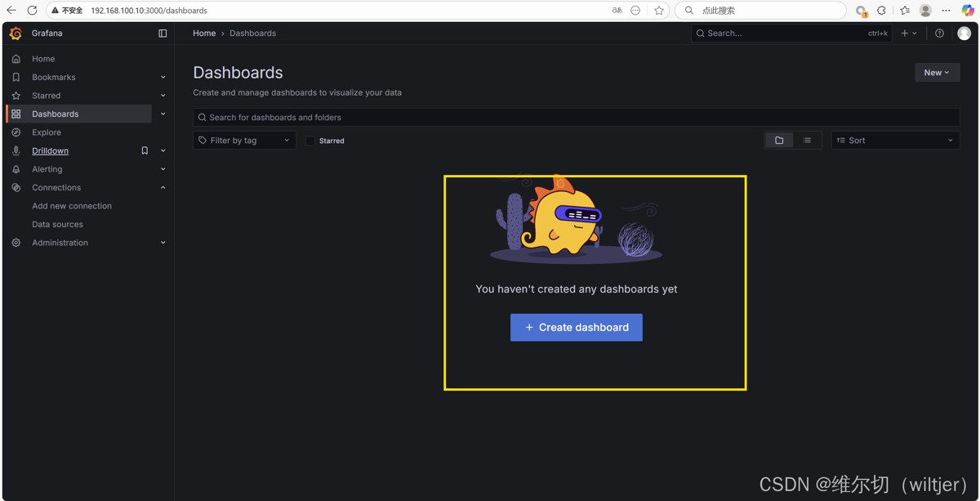Expand the Starred section chevron
Screen dimensions: 980x501
pyautogui.click(x=163, y=96)
